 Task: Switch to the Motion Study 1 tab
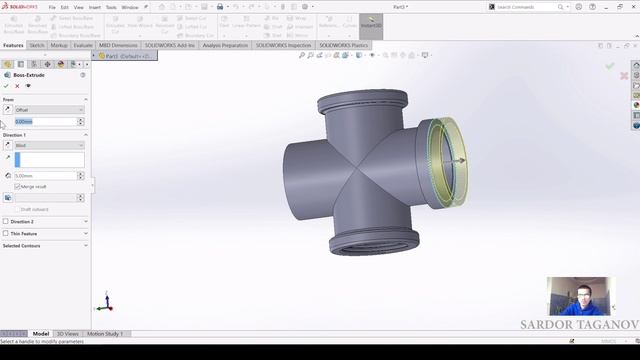click(105, 334)
